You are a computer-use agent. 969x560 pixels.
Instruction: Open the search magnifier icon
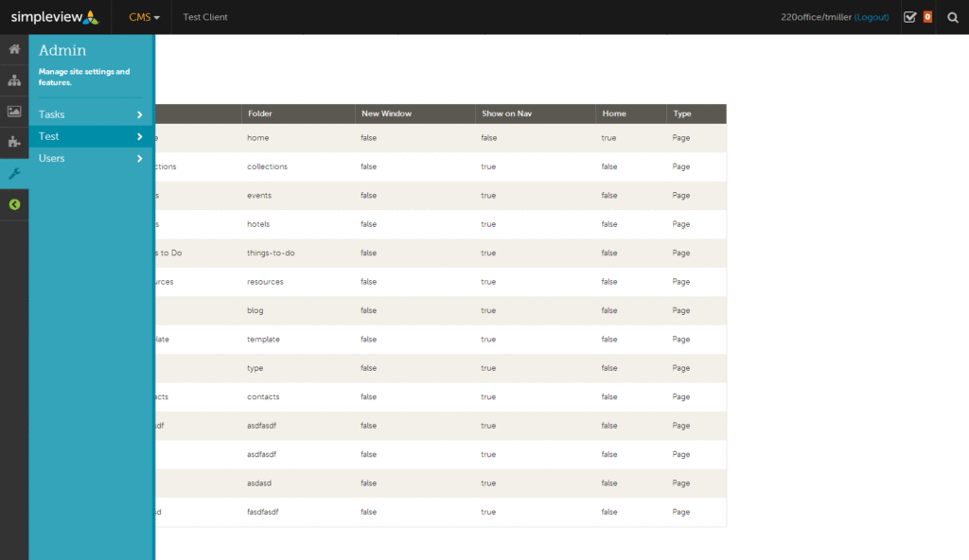pyautogui.click(x=953, y=17)
